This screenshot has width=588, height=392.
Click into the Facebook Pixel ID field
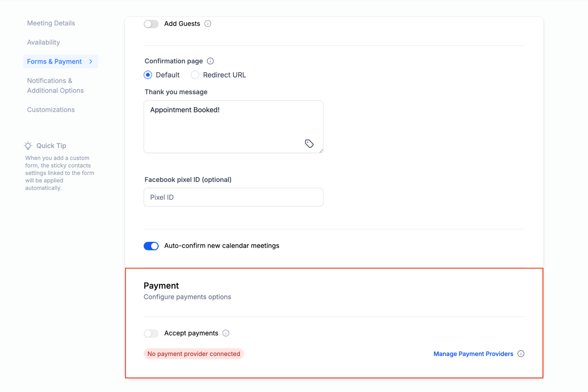click(233, 197)
